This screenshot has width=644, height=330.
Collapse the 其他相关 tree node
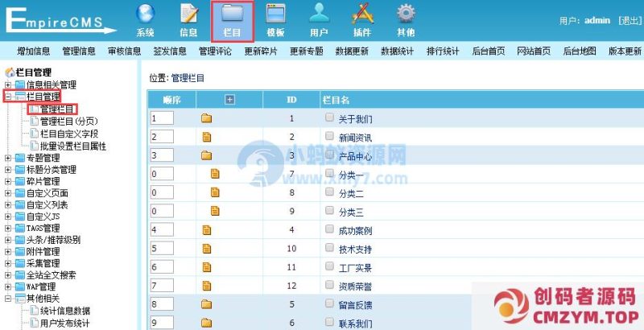[x=8, y=299]
